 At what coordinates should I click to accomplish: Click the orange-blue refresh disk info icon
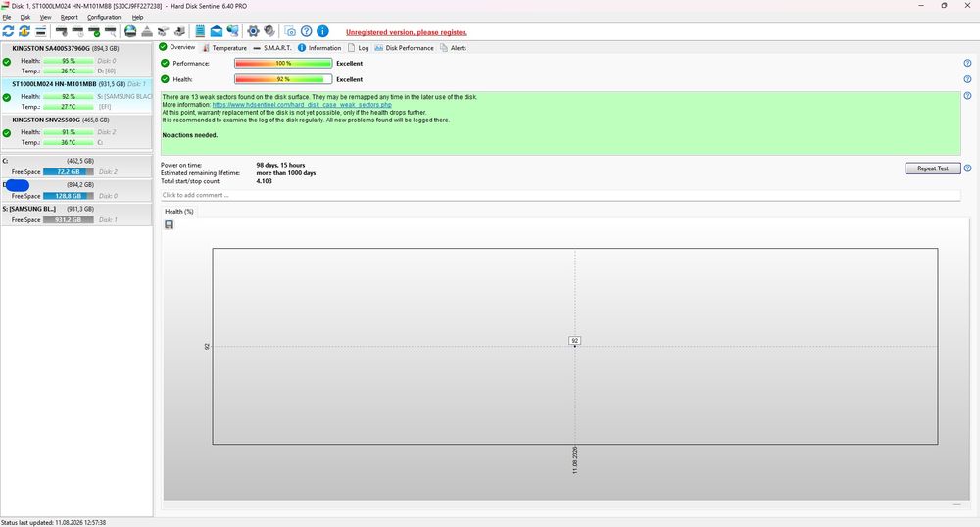click(x=24, y=31)
